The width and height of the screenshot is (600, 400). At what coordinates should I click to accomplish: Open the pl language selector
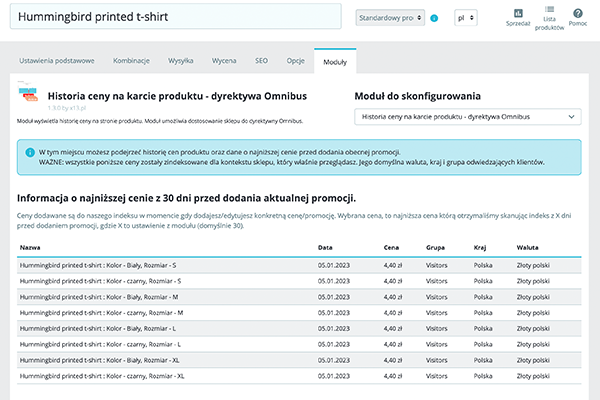[x=466, y=18]
